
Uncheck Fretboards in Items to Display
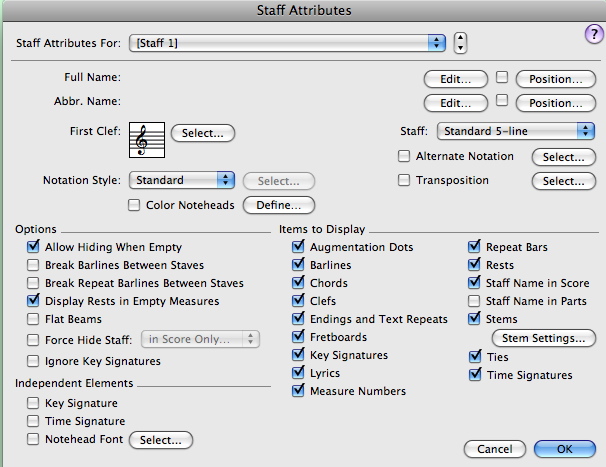pos(299,337)
